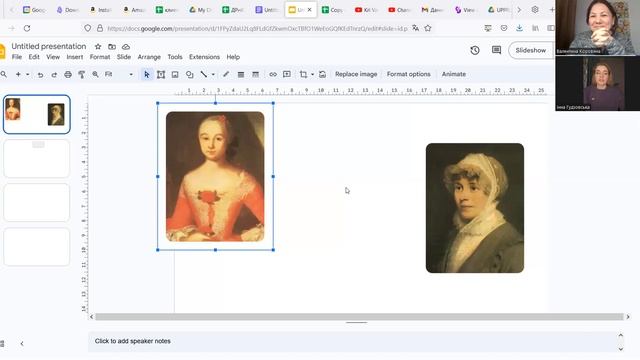Viewport: 640px width, 360px height.
Task: Open the View menu
Action: click(x=53, y=57)
